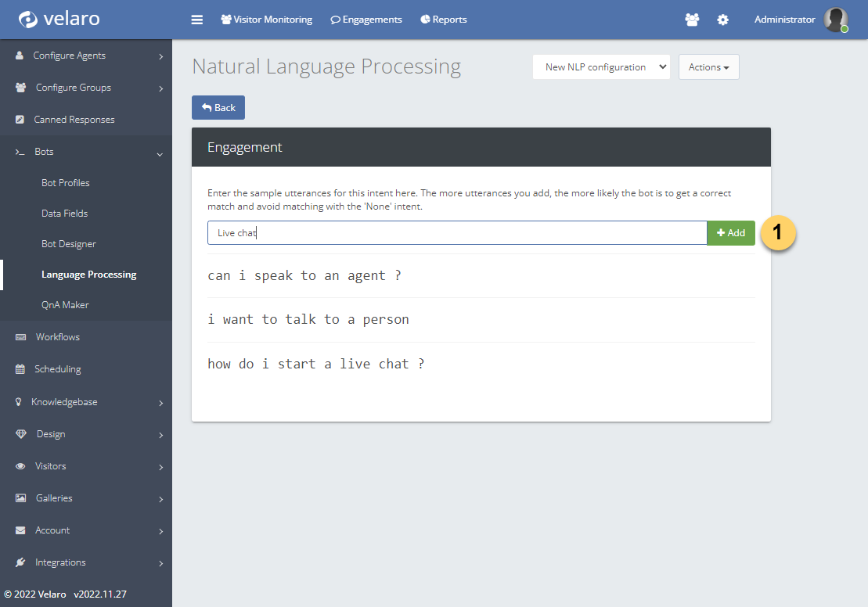Click the Velaro logo
The width and height of the screenshot is (868, 607).
coord(59,20)
